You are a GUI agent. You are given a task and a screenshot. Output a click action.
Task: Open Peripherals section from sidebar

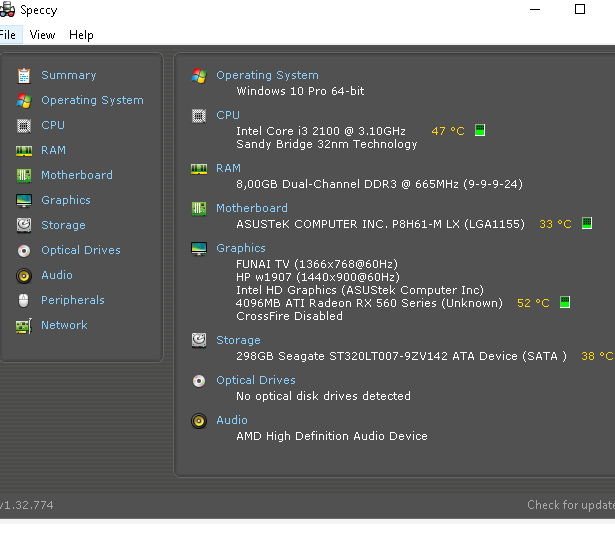click(73, 300)
